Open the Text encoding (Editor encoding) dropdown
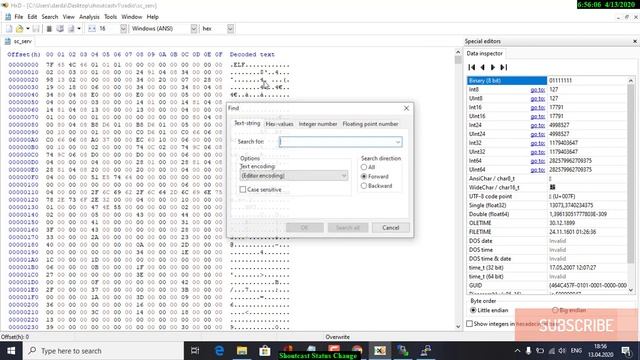This screenshot has width=640, height=360. tap(294, 176)
